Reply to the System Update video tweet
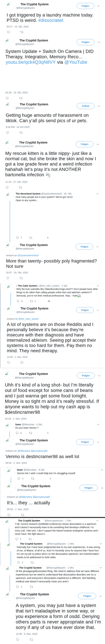Image resolution: width=105 pixels, height=644 pixels. click(7, 98)
